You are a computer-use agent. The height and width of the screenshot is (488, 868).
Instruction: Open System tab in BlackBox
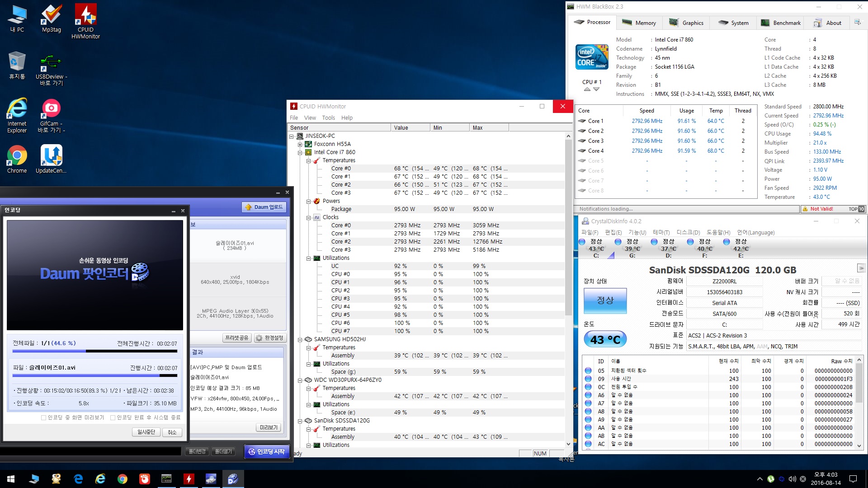pyautogui.click(x=733, y=23)
